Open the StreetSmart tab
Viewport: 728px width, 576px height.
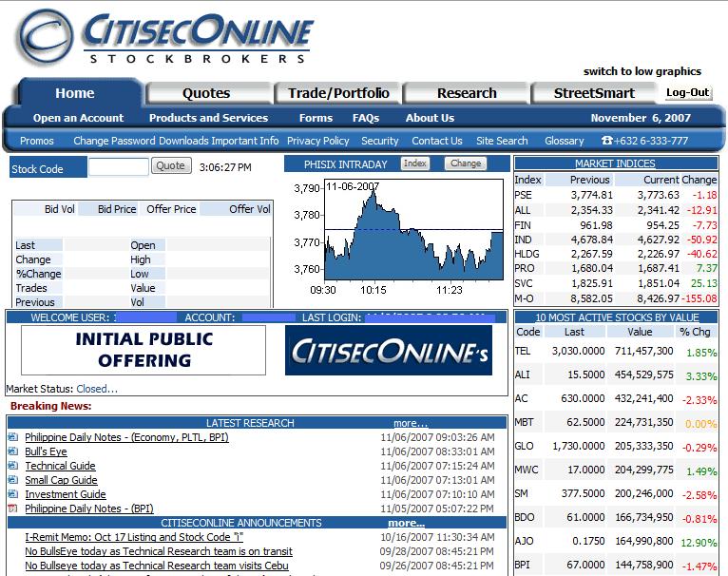point(594,93)
